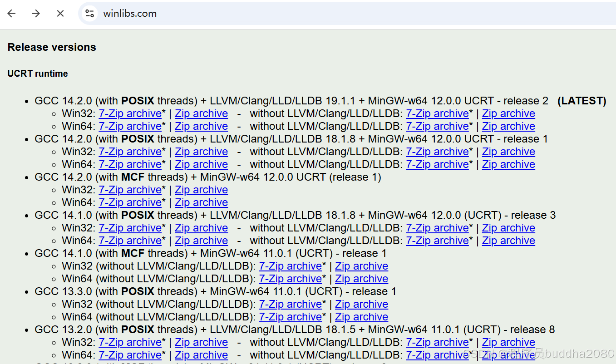Download Win32 7-Zip archive for GCC 14.1.0 release 3
This screenshot has width=616, height=364.
point(130,228)
